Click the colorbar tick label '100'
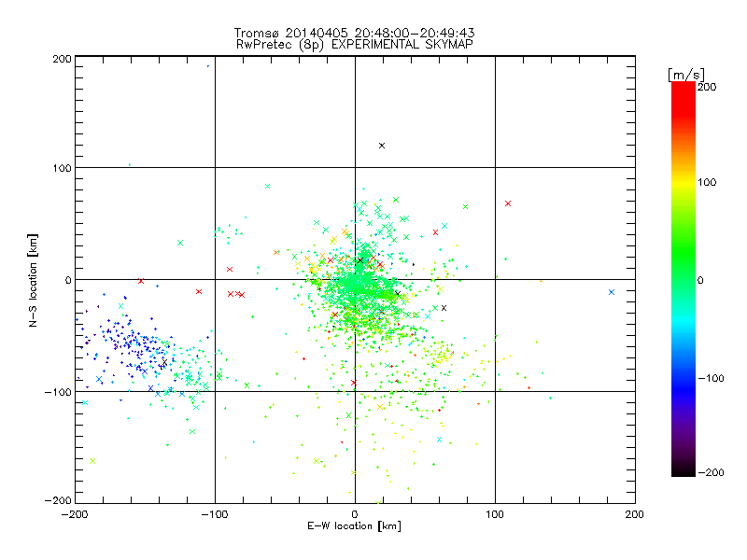This screenshot has width=747, height=560. (707, 182)
